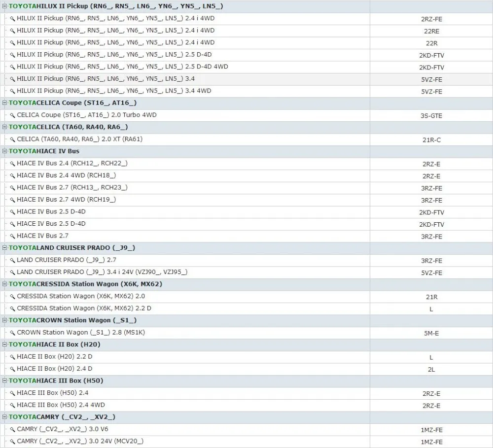This screenshot has width=493, height=448.
Task: Click engine code 22RE cell
Action: [431, 31]
